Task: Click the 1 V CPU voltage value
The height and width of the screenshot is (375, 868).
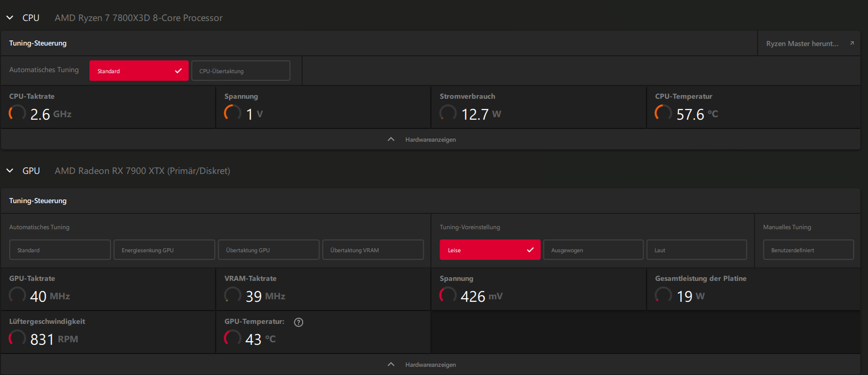Action: tap(255, 114)
